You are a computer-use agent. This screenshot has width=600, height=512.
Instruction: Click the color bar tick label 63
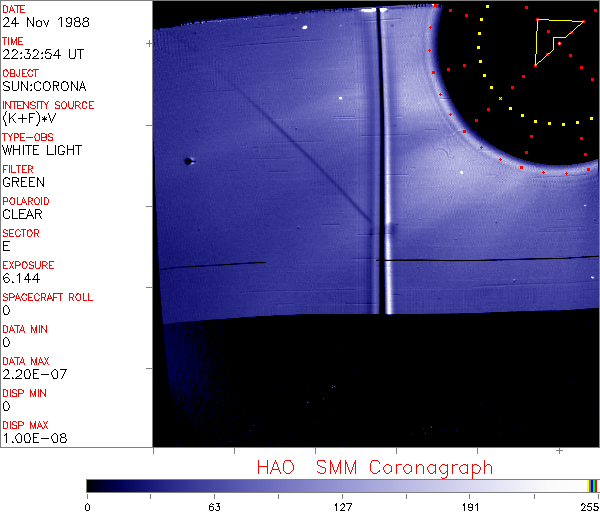pyautogui.click(x=215, y=505)
